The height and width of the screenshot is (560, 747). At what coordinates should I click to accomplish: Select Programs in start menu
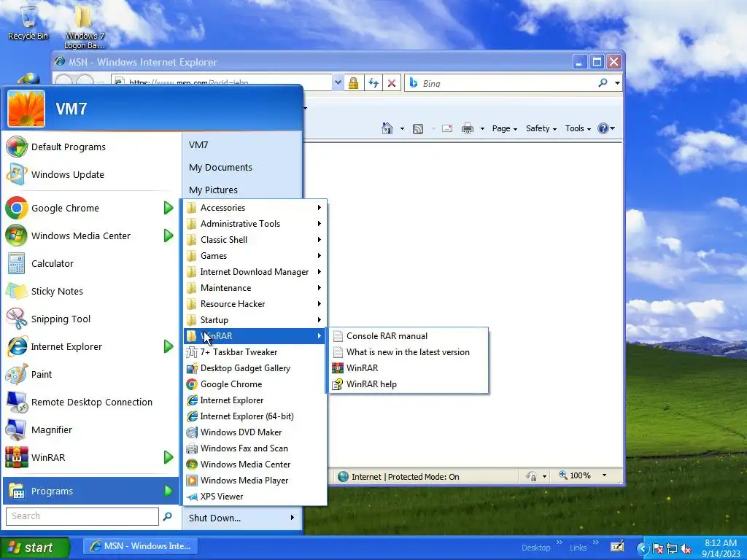tap(90, 491)
